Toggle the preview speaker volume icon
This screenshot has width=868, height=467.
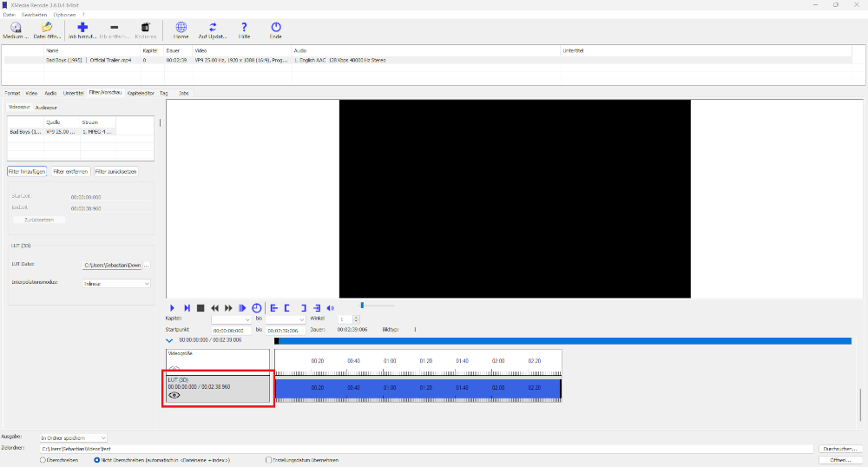coord(331,308)
